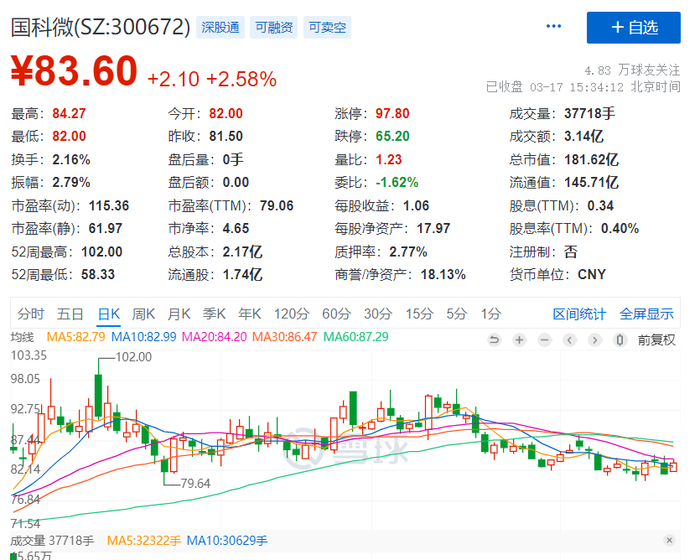Click the 商誉/净资产 value 18.13%
Viewport: 700px width, 560px height.
tap(443, 274)
